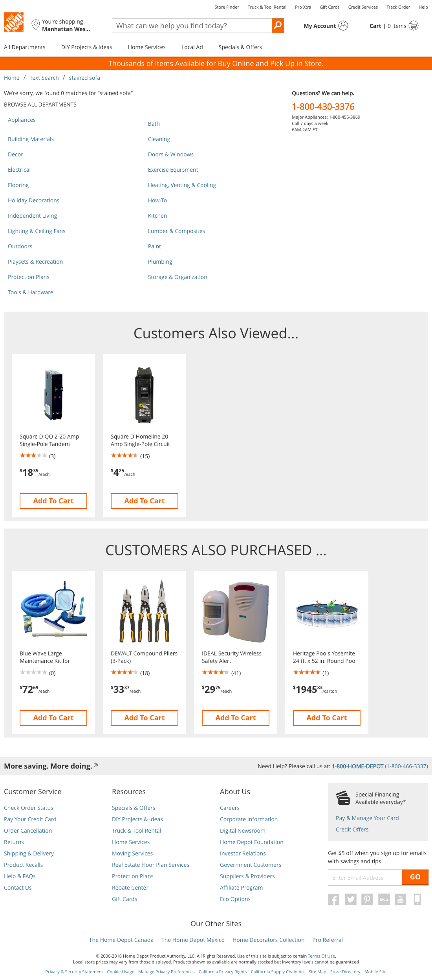Browse the Appliances department link
The width and height of the screenshot is (432, 980).
22,119
